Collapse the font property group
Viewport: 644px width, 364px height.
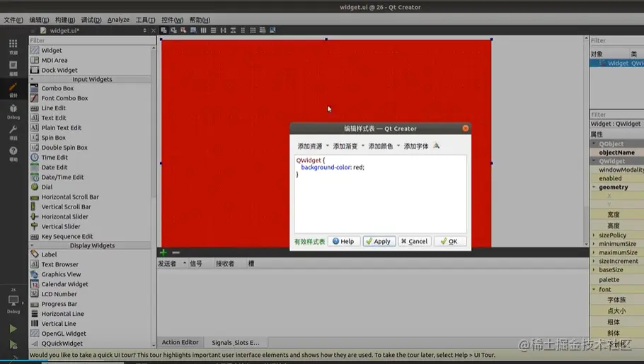pyautogui.click(x=594, y=289)
